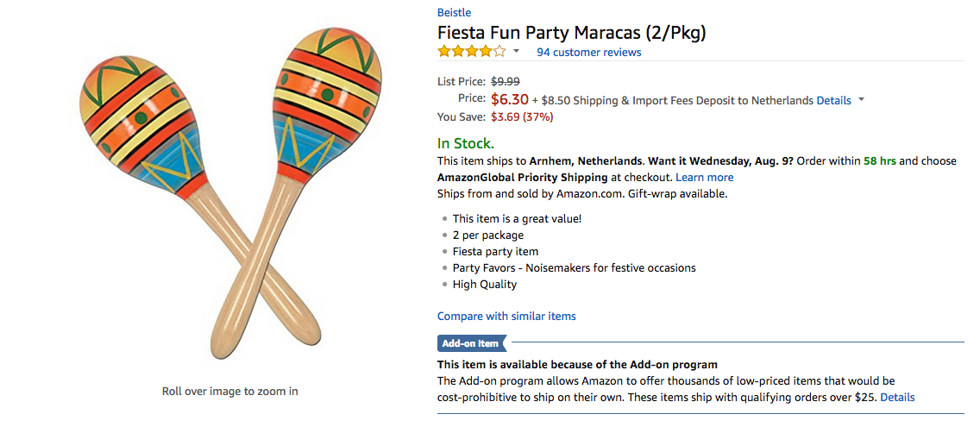The image size is (980, 427).
Task: Click the $3.69 (37%) savings amount
Action: point(522,116)
